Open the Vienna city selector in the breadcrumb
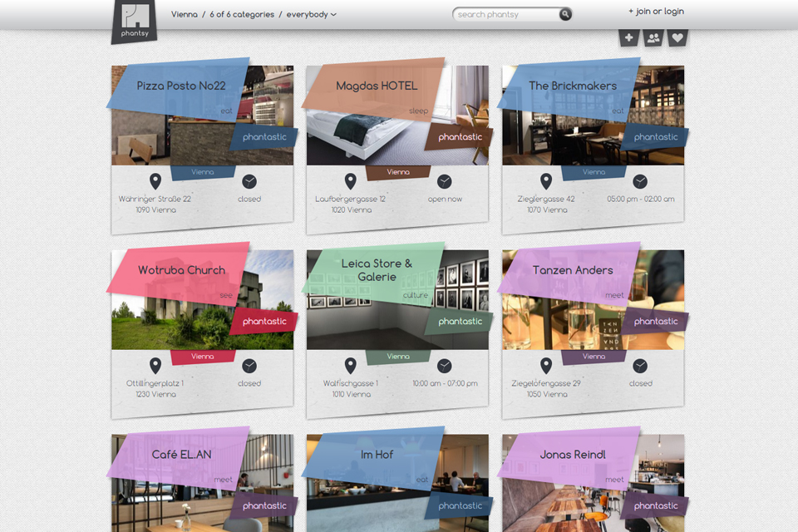 [185, 14]
